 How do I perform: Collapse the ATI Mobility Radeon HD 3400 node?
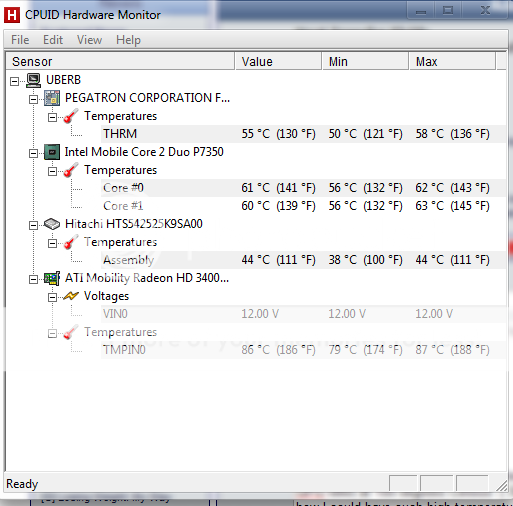tap(33, 279)
